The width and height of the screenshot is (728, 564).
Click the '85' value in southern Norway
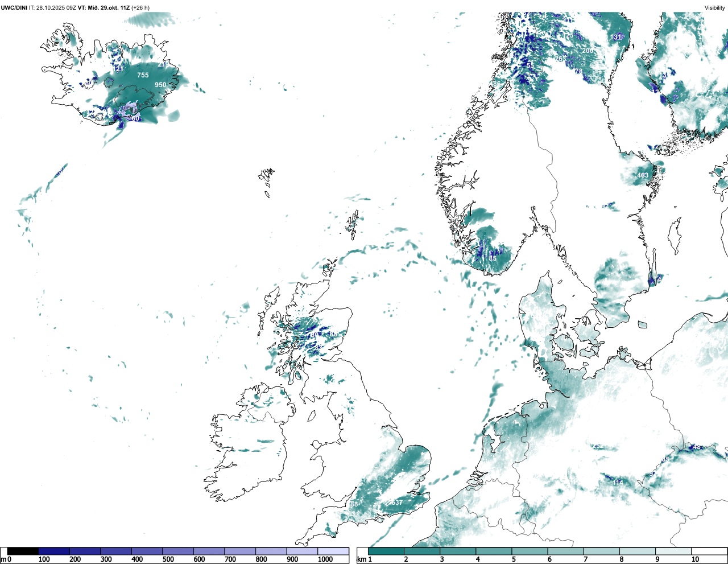pyautogui.click(x=493, y=258)
